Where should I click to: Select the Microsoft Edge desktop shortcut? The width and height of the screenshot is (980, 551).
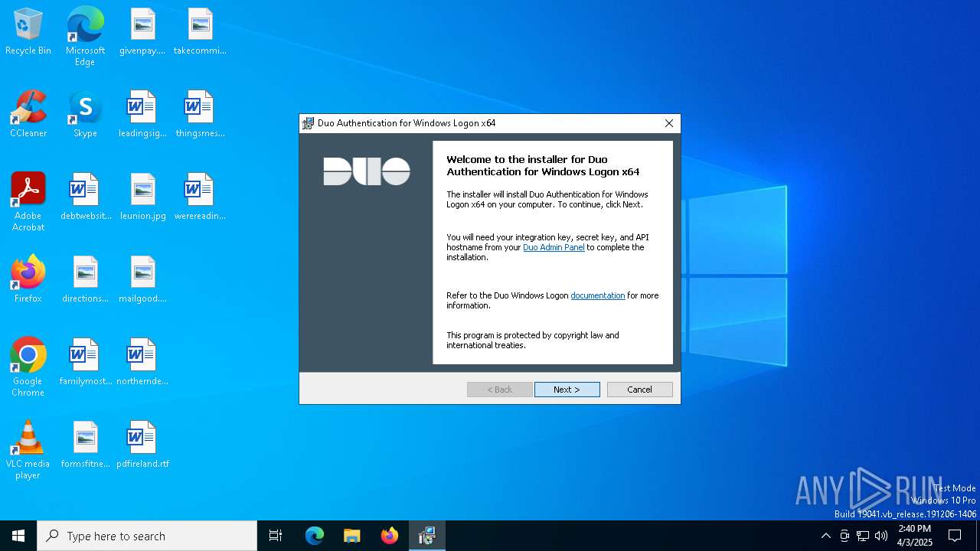pyautogui.click(x=85, y=36)
